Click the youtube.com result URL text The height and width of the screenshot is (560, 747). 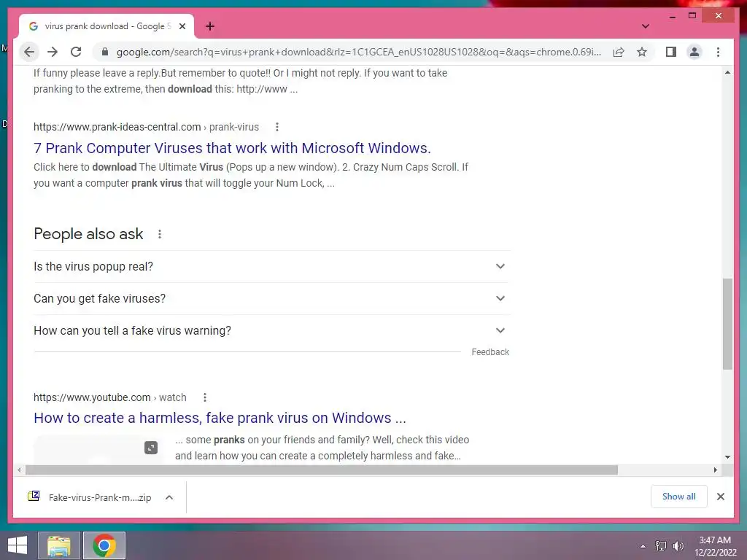[110, 397]
